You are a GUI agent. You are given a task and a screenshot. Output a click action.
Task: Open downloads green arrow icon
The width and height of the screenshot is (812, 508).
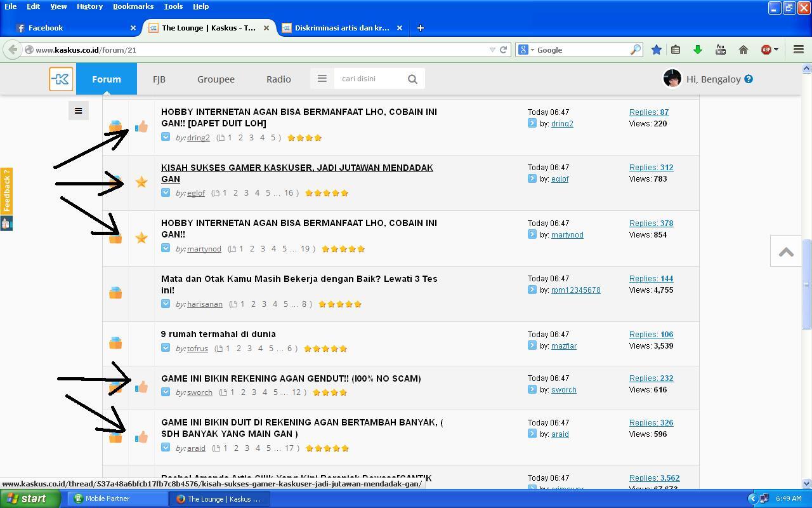pyautogui.click(x=698, y=50)
